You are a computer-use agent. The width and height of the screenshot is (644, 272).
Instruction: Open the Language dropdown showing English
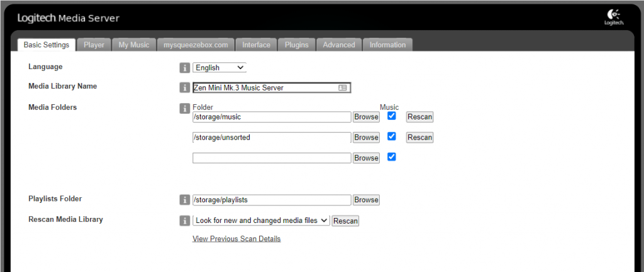[x=219, y=68]
